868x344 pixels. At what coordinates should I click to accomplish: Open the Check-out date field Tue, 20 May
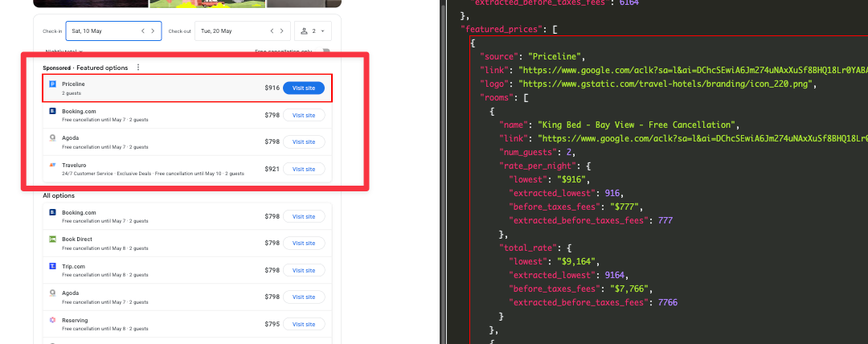pyautogui.click(x=243, y=31)
